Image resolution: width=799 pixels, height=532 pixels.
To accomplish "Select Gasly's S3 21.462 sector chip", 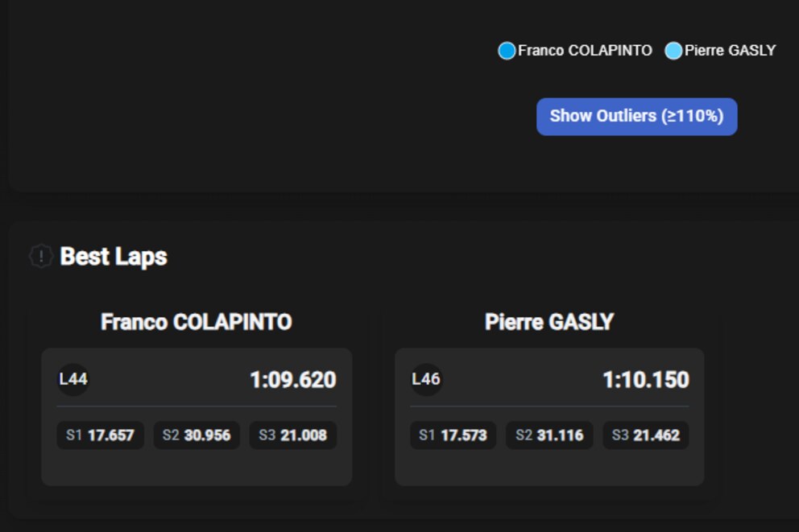I will (x=646, y=435).
